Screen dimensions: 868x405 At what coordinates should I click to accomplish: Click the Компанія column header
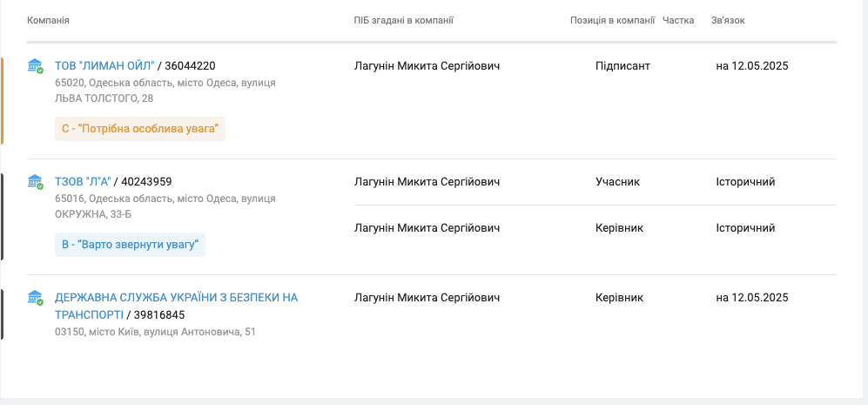point(48,21)
